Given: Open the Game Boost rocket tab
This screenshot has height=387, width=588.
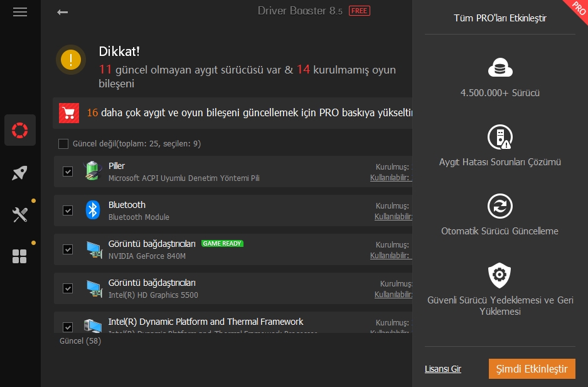Looking at the screenshot, I should pos(19,173).
